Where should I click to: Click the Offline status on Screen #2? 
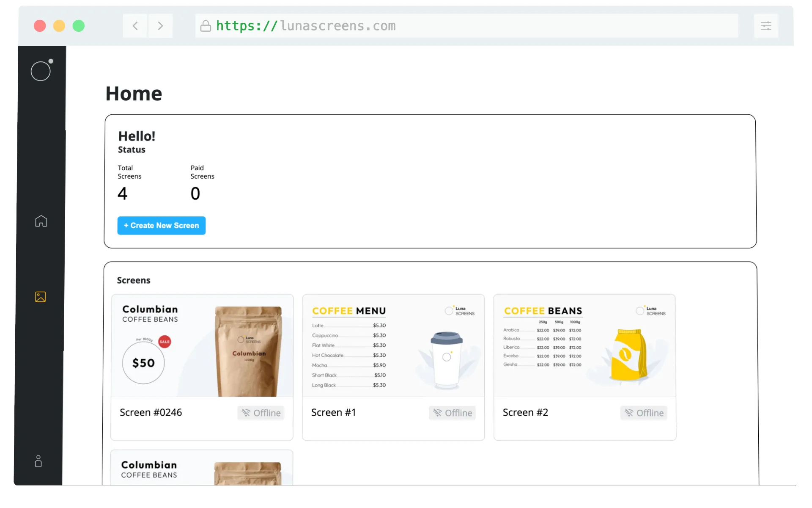click(x=644, y=413)
